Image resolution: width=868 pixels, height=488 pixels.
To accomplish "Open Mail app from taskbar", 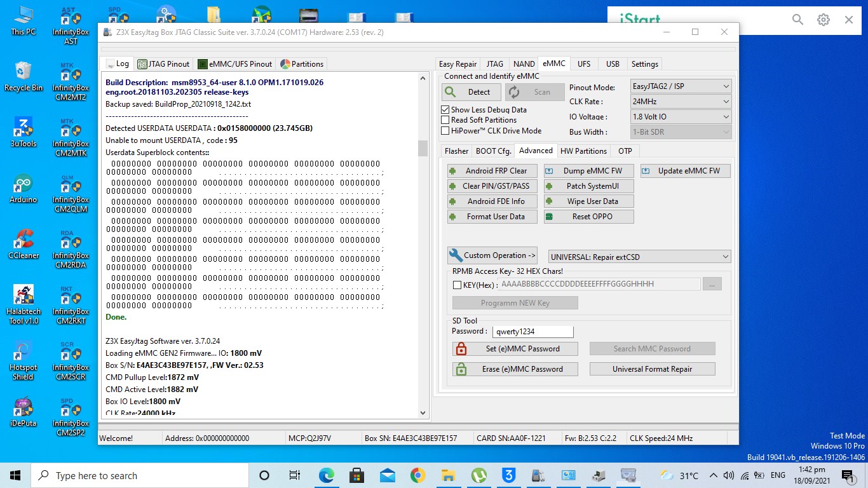I will coord(387,475).
